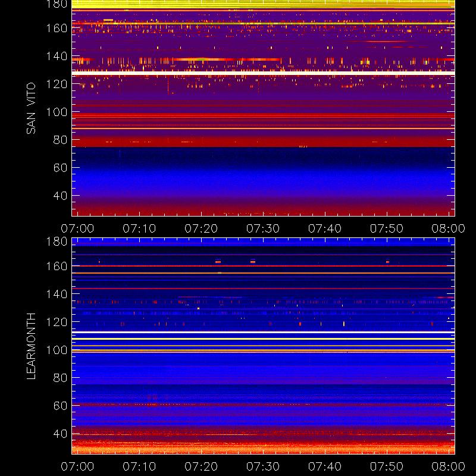Choose the 140 frequency label on Learmonth axis
Viewport: 476px width, 476px height.
57,294
